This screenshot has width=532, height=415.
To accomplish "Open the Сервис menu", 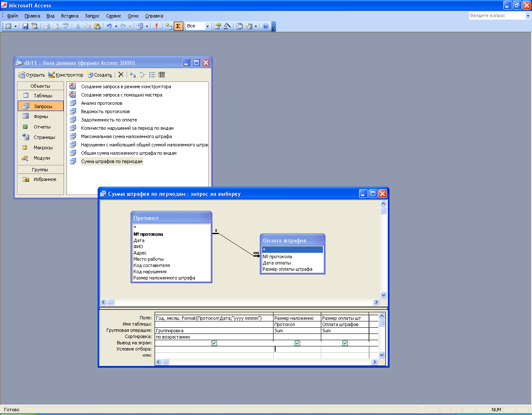I will tap(113, 16).
